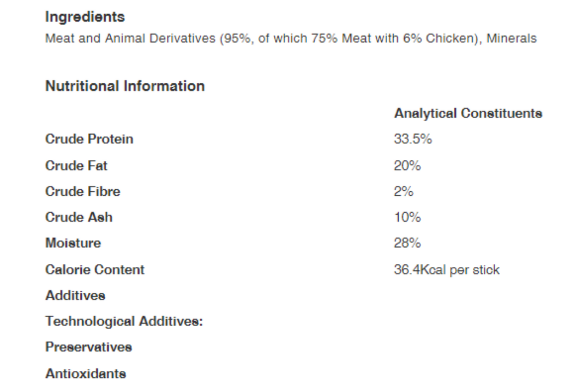
Task: Click the Crude Fibre label
Action: click(83, 191)
